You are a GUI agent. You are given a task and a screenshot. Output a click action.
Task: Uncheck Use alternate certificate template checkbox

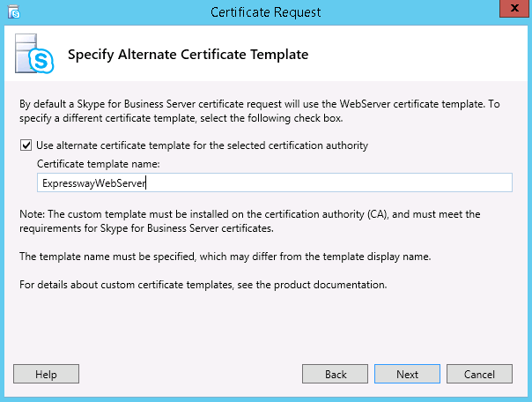point(26,145)
